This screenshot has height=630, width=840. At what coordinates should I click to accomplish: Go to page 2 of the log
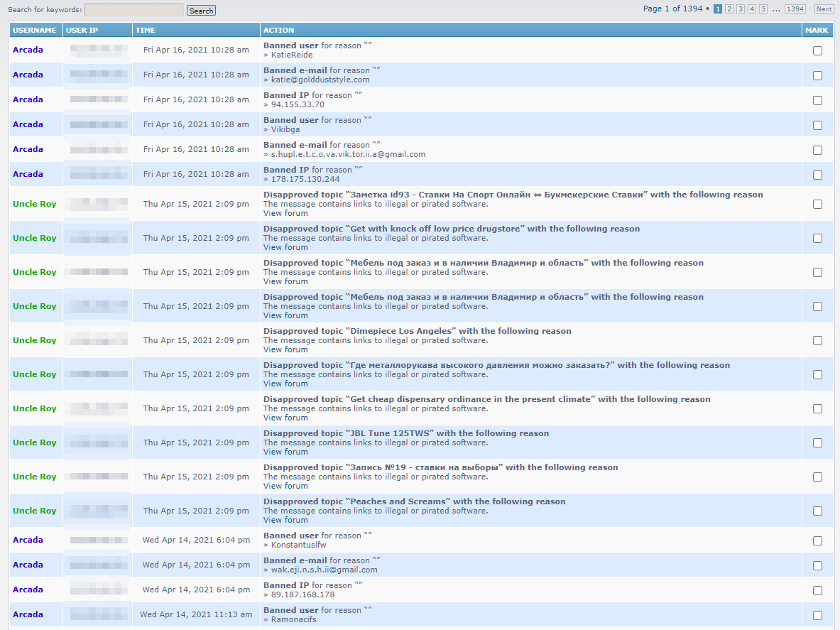point(729,9)
